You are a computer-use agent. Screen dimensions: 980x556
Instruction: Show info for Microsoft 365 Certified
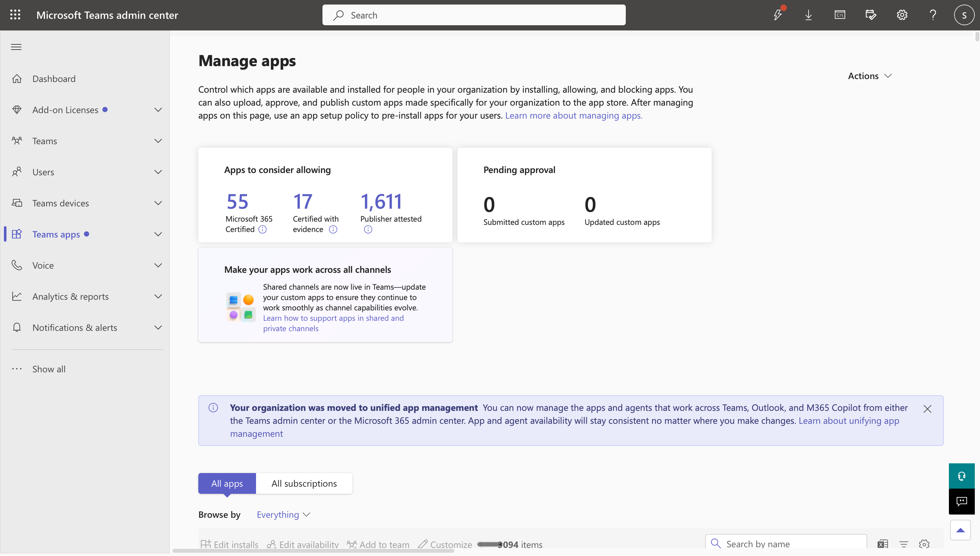click(x=262, y=229)
